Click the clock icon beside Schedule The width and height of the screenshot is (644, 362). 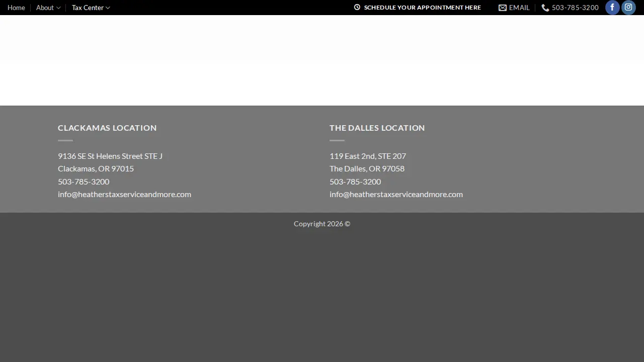click(x=357, y=8)
